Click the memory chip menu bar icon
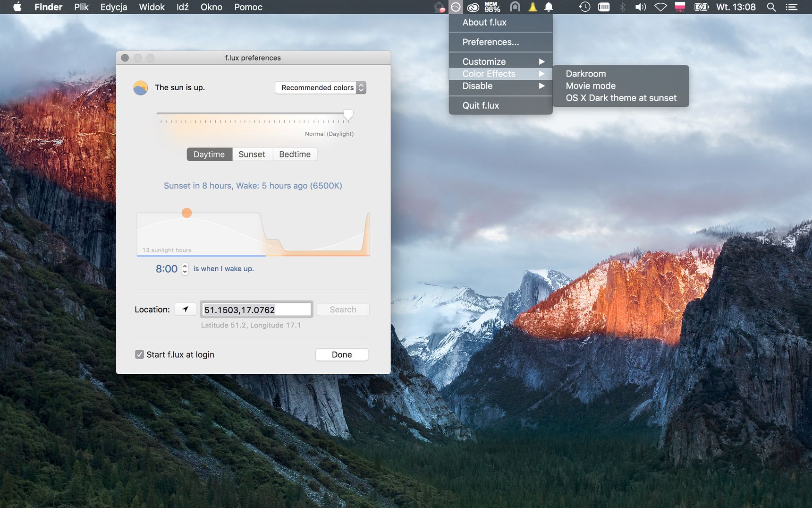This screenshot has width=812, height=508. (604, 7)
